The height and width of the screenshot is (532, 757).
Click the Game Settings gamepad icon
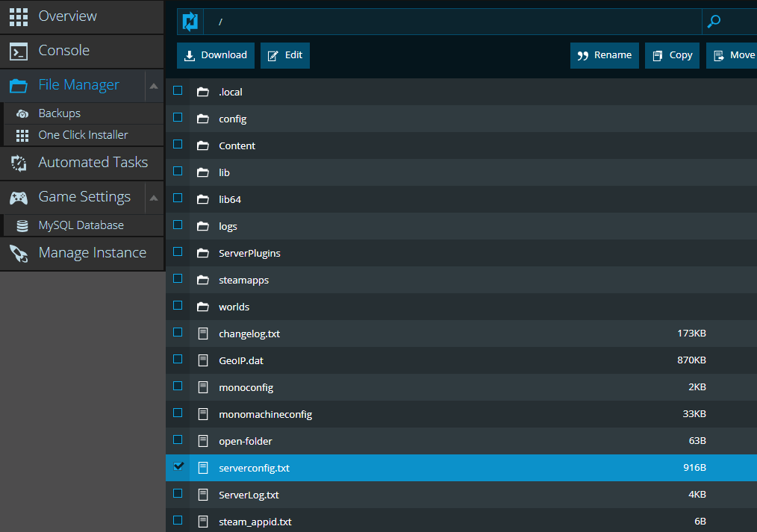tap(19, 198)
